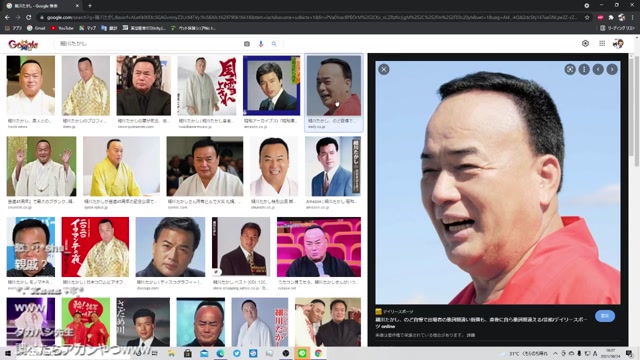Open thumbnail of man waving both hands
This screenshot has height=360, width=640.
click(x=41, y=166)
